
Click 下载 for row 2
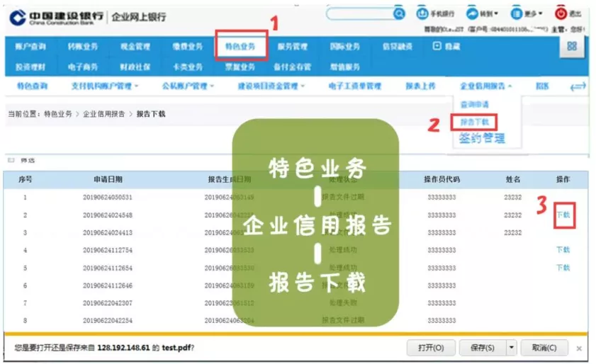(x=563, y=215)
